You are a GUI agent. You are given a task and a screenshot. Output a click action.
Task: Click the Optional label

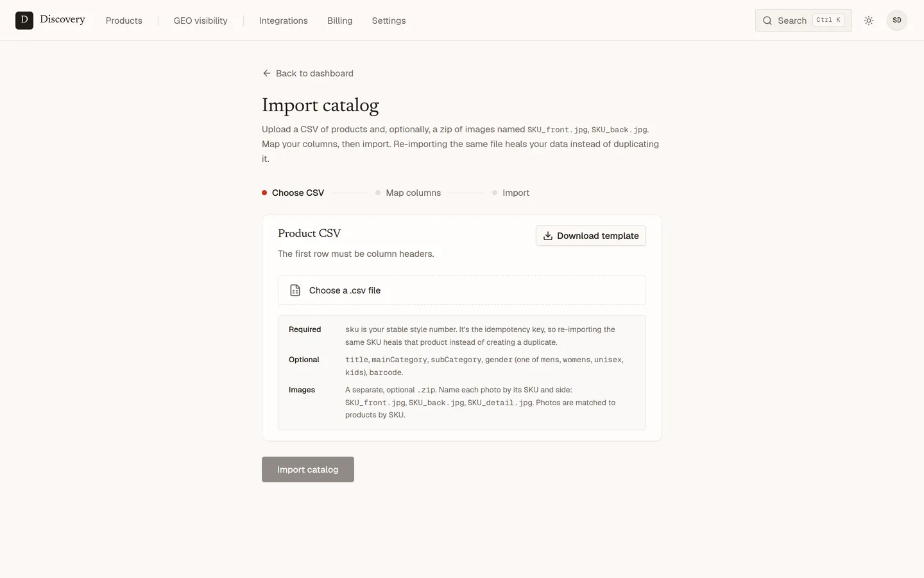(x=304, y=360)
